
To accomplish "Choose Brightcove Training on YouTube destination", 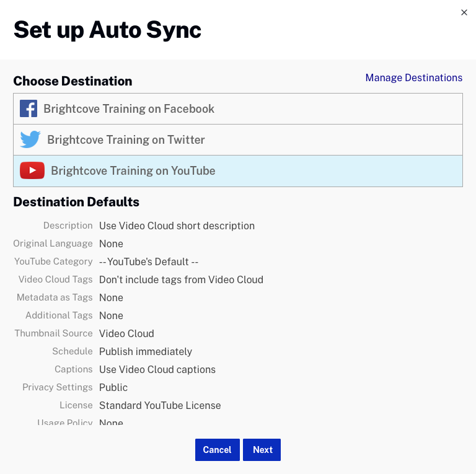I will [133, 171].
